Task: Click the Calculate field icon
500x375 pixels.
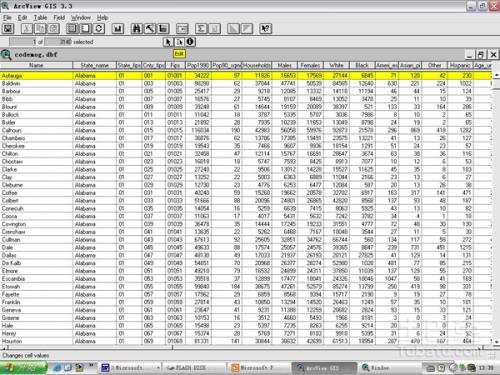Action: pos(214,29)
